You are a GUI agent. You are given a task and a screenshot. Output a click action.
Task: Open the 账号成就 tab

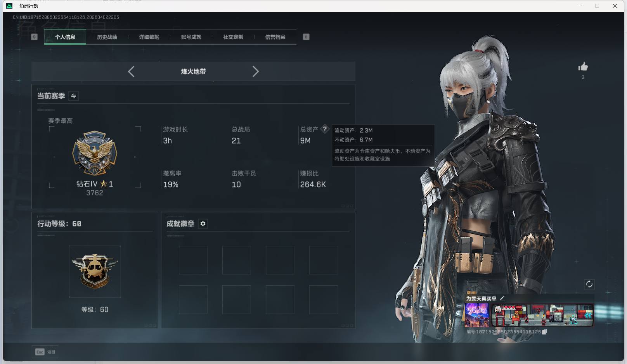[191, 37]
